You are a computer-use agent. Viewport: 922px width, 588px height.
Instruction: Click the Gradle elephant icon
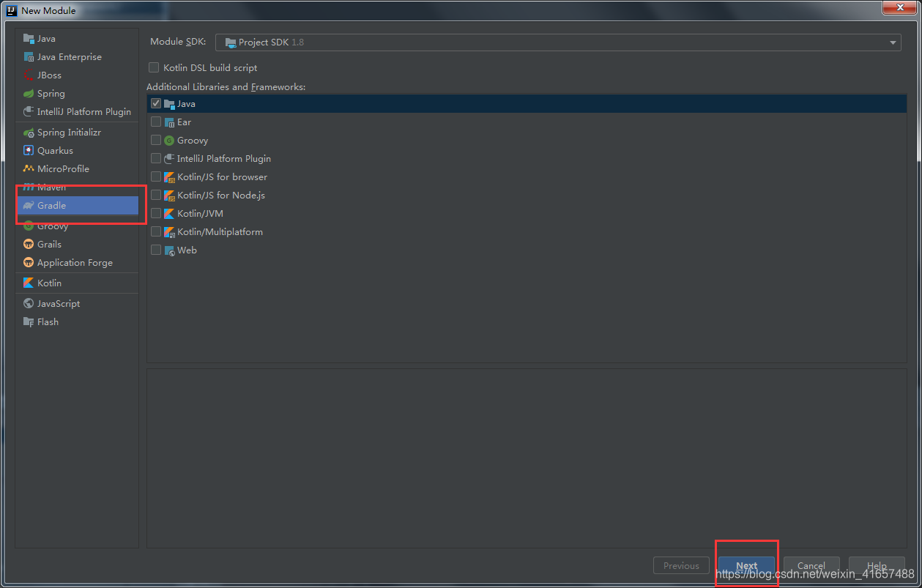point(29,206)
